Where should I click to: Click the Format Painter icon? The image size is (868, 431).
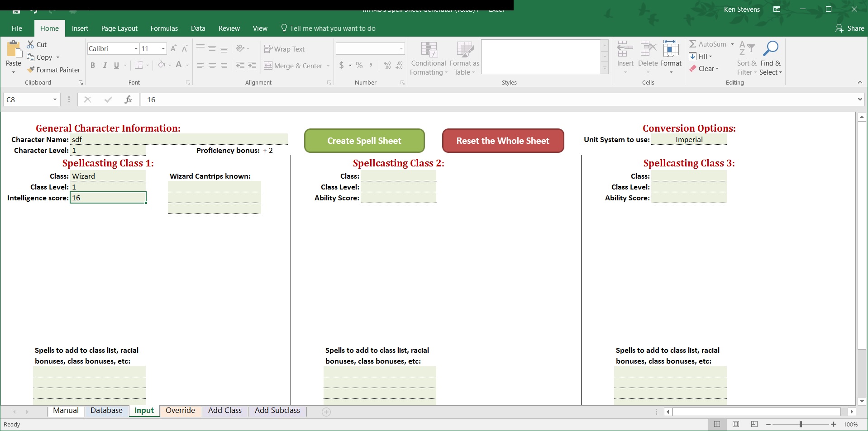tap(31, 70)
